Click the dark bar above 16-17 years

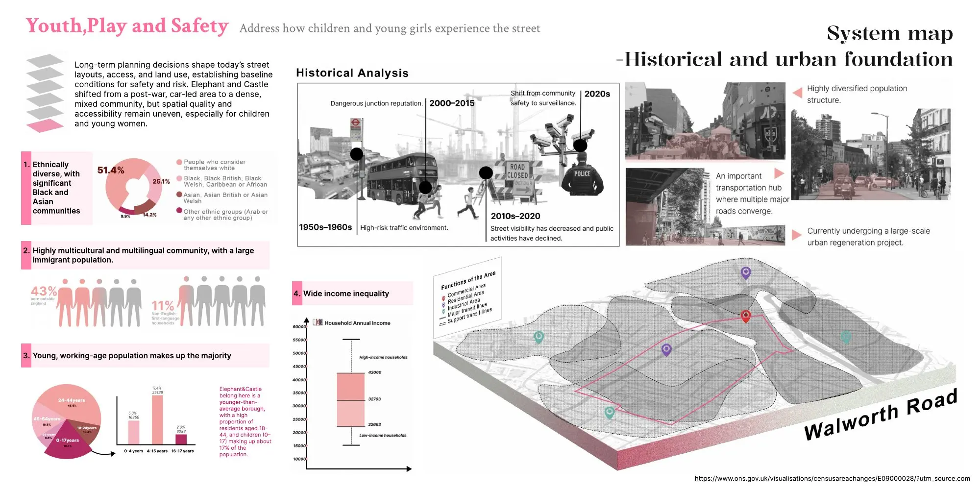click(181, 440)
